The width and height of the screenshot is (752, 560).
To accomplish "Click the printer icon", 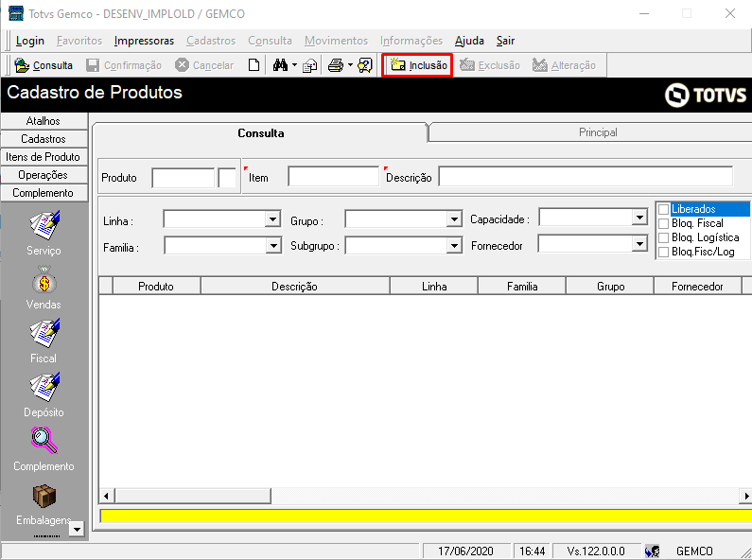I will tap(336, 65).
